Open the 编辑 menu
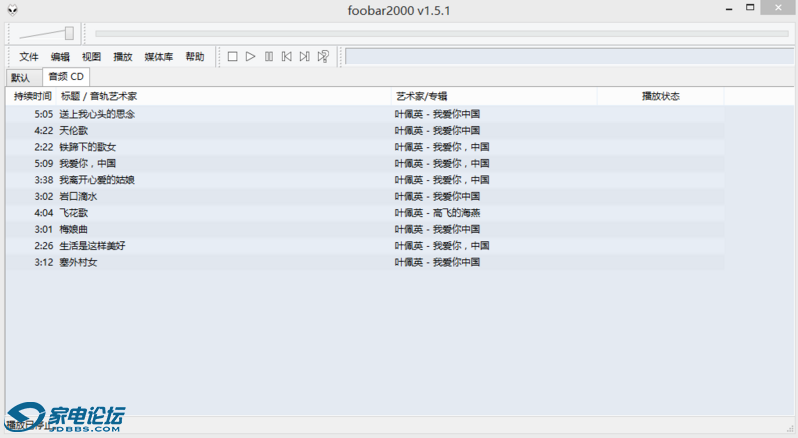Screen dimensions: 798x438 (x=60, y=57)
